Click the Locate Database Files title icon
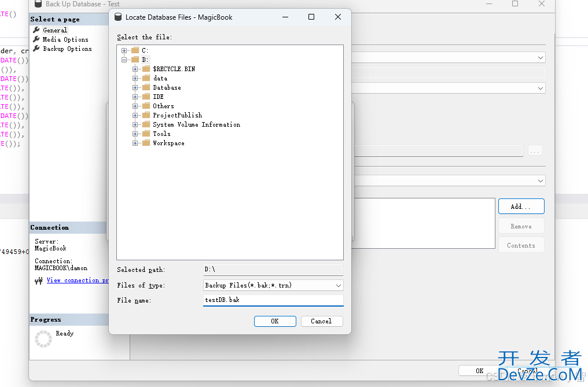 [x=118, y=17]
